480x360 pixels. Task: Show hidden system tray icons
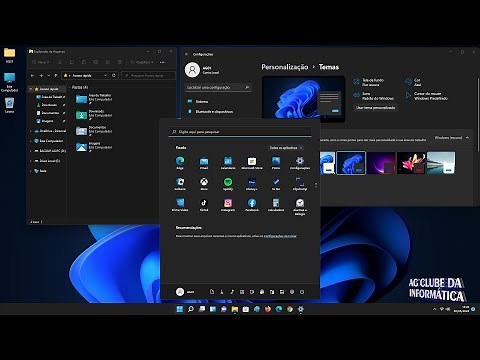click(x=434, y=309)
